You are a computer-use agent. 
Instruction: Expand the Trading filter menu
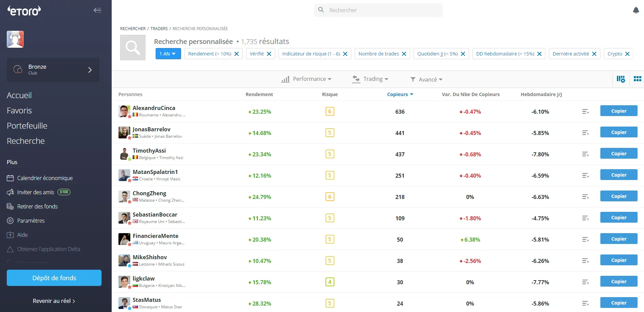370,79
